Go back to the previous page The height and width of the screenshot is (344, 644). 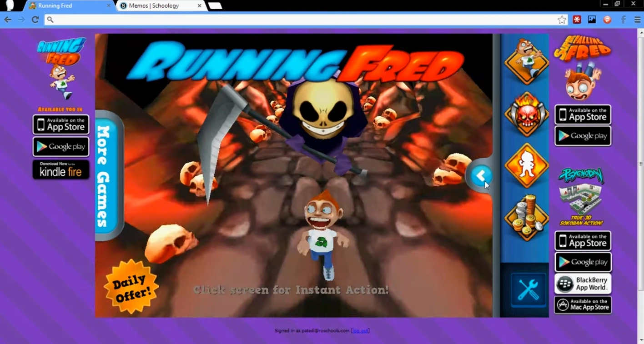point(8,20)
